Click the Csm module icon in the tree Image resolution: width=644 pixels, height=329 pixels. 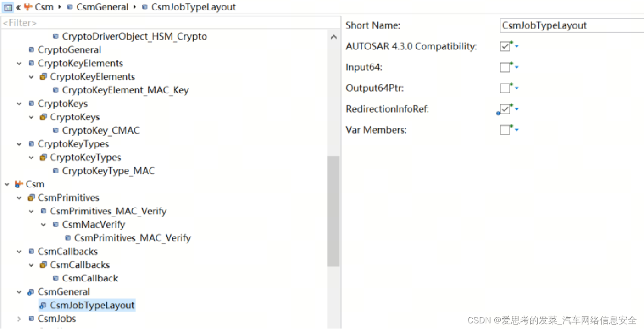tap(19, 184)
